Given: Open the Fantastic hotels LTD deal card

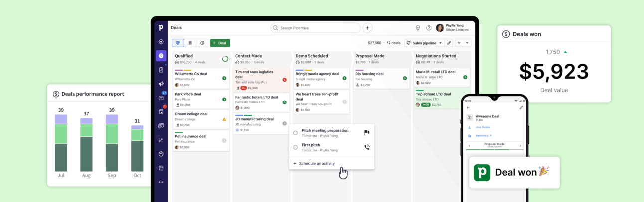Looking at the screenshot, I should pos(261,101).
